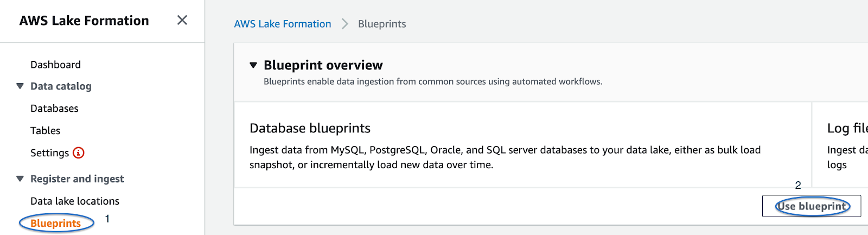This screenshot has height=235, width=868.
Task: Collapse the Blueprint overview panel
Action: pos(253,65)
